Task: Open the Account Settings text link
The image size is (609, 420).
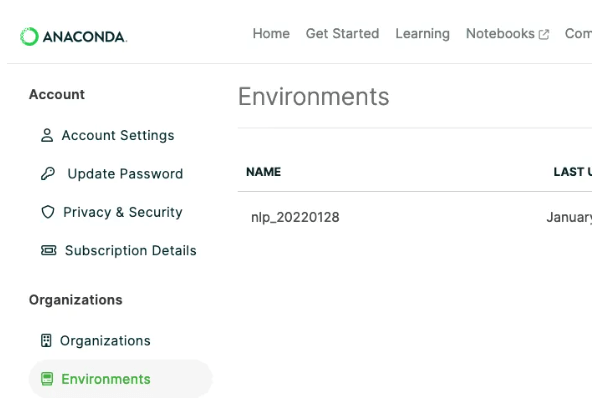Action: click(118, 136)
